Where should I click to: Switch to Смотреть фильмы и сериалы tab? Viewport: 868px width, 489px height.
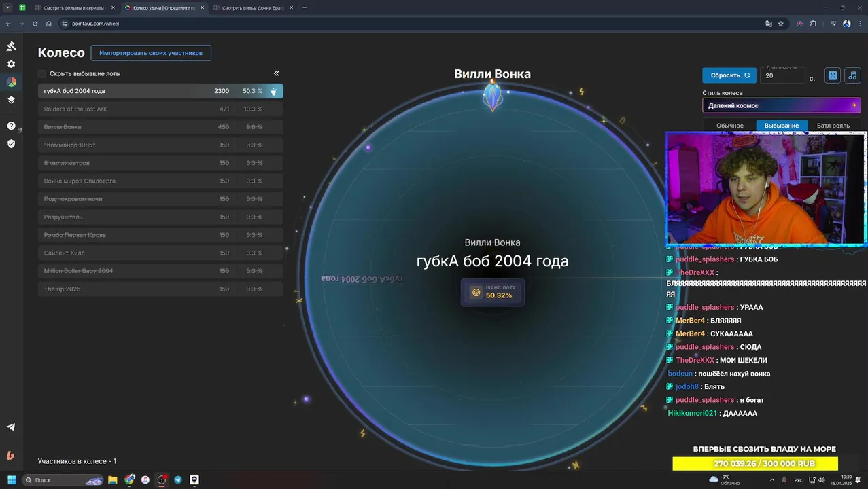pos(73,7)
